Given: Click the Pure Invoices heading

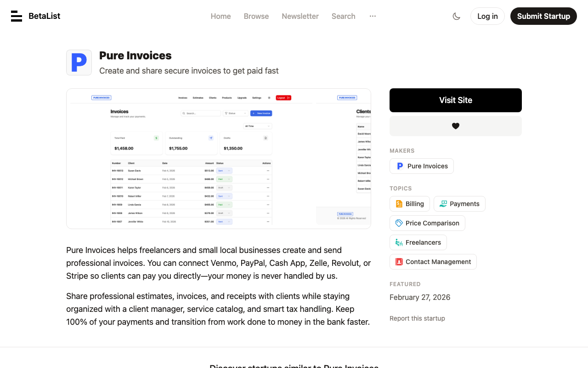Looking at the screenshot, I should point(136,56).
